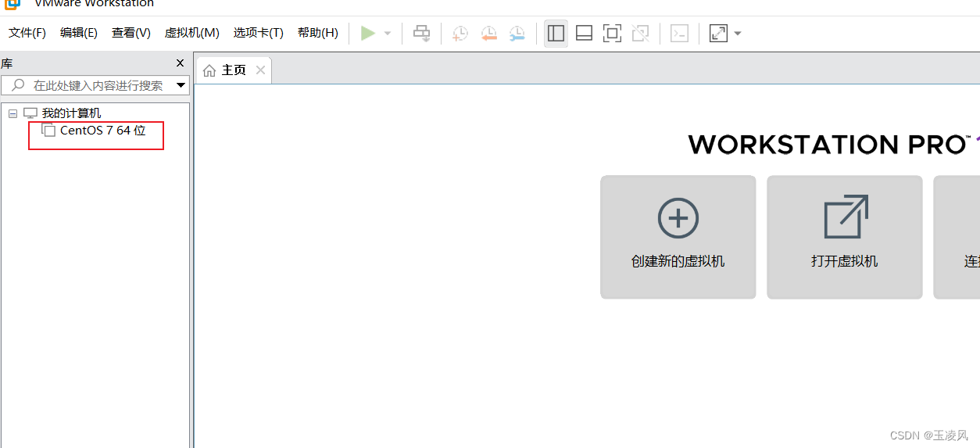
Task: Click the stretch guest display icon
Action: [718, 34]
